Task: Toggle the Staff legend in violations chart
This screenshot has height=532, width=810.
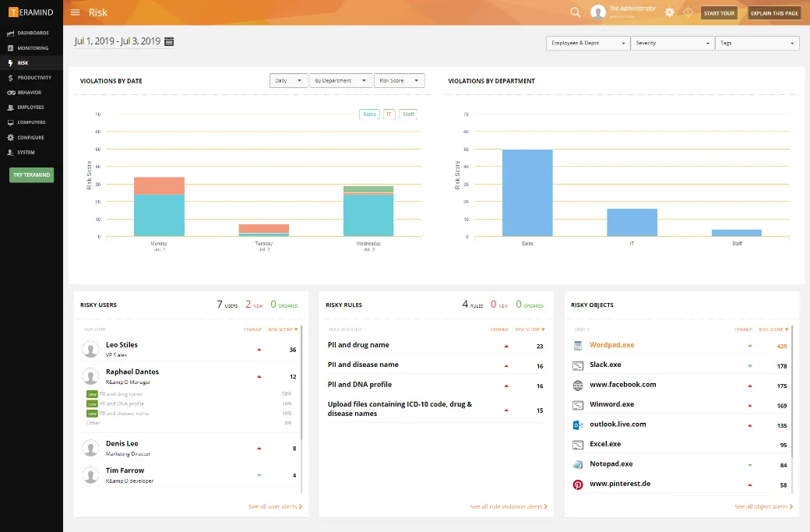Action: (408, 115)
